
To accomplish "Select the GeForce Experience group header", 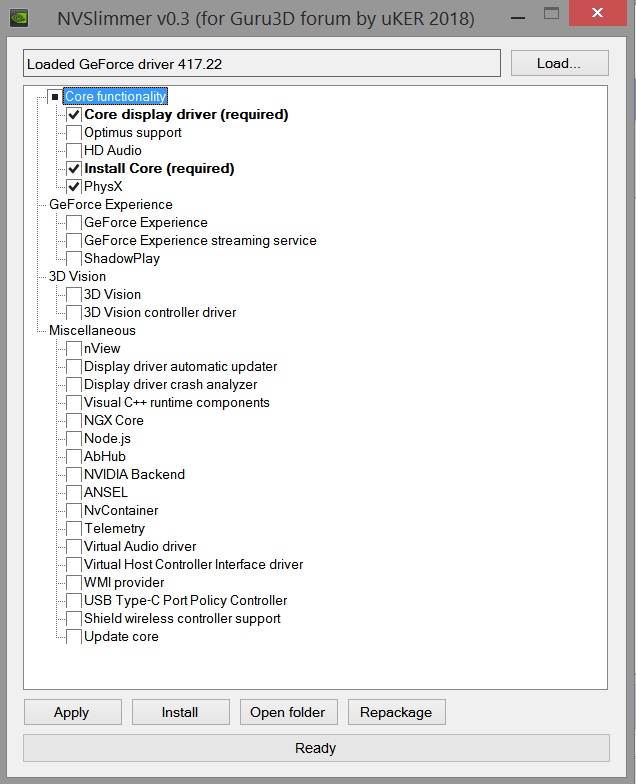I will click(110, 204).
